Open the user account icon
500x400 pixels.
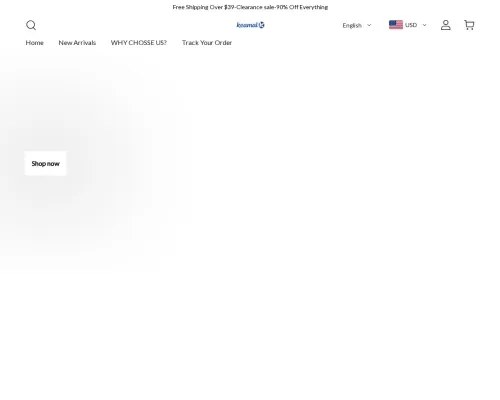[446, 25]
